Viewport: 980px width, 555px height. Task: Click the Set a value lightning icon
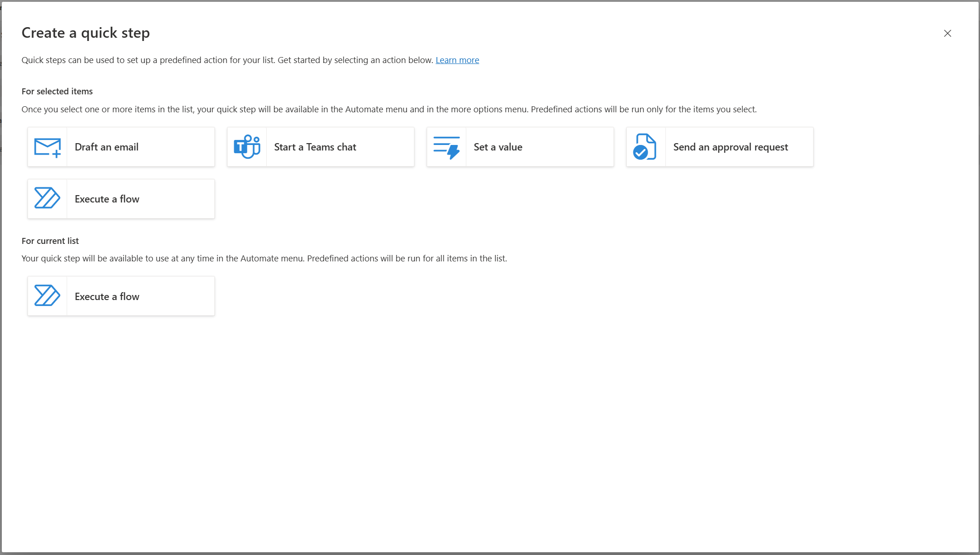coord(447,146)
